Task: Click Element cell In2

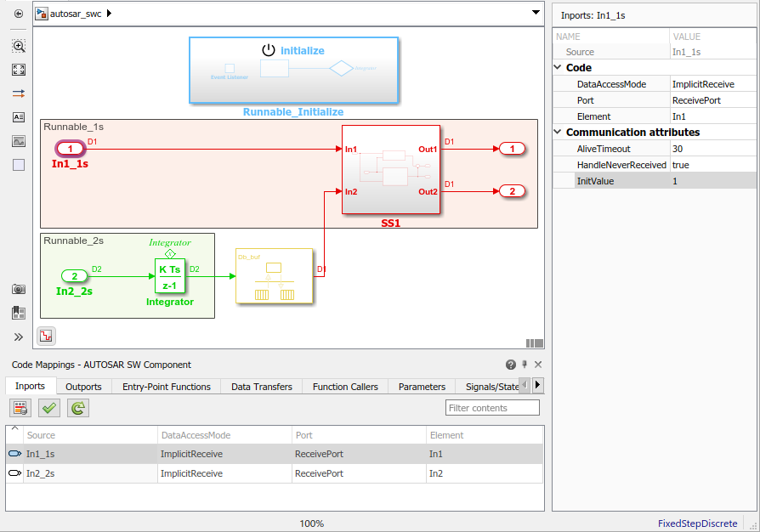Action: (485, 473)
